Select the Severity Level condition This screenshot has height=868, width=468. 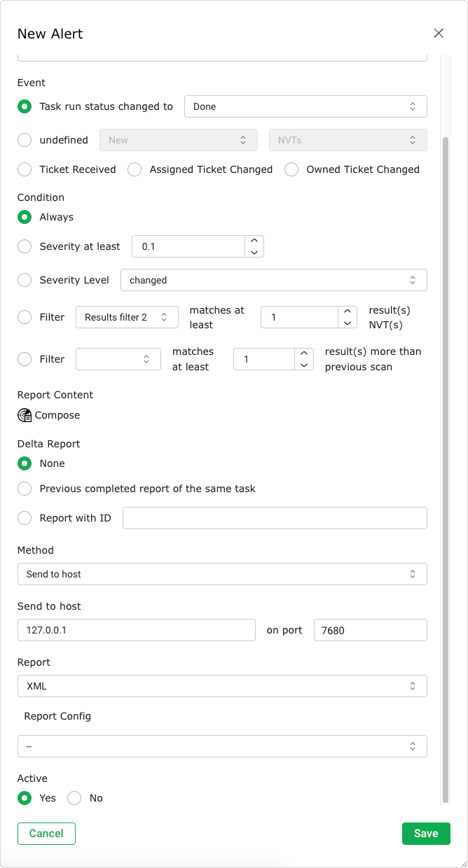[25, 280]
